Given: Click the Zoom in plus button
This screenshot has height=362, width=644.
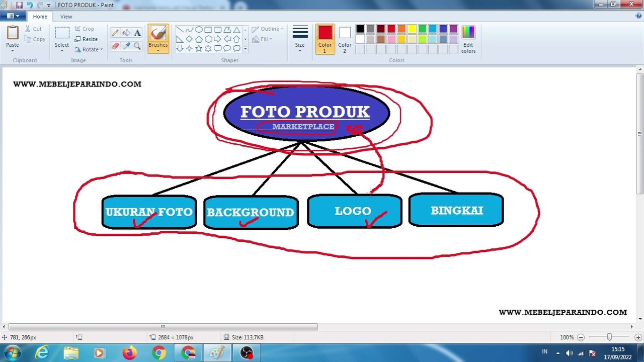Looking at the screenshot, I should pyautogui.click(x=638, y=337).
